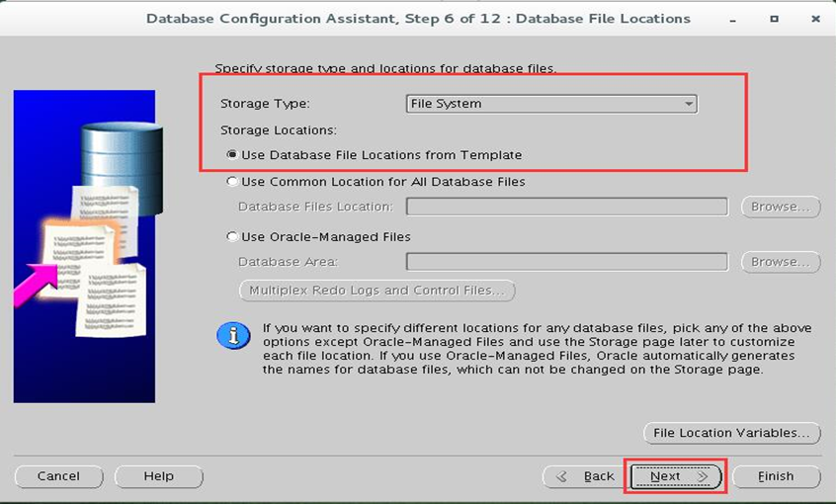
Task: Click the blue information icon
Action: tap(233, 335)
